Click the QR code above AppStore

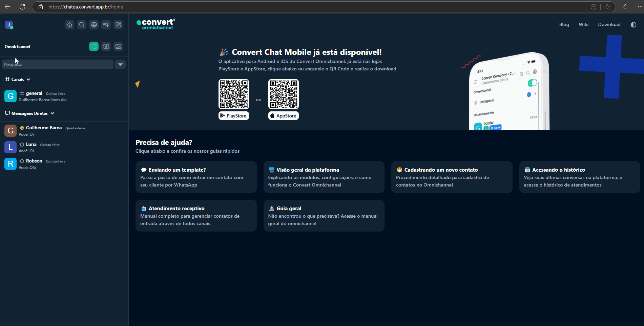284,94
